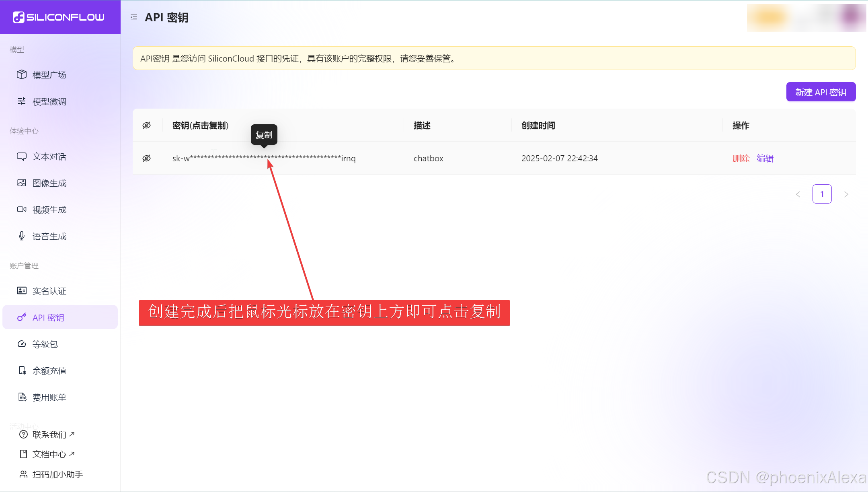The image size is (868, 492).
Task: Open 图像生成 picture icon
Action: tap(22, 183)
